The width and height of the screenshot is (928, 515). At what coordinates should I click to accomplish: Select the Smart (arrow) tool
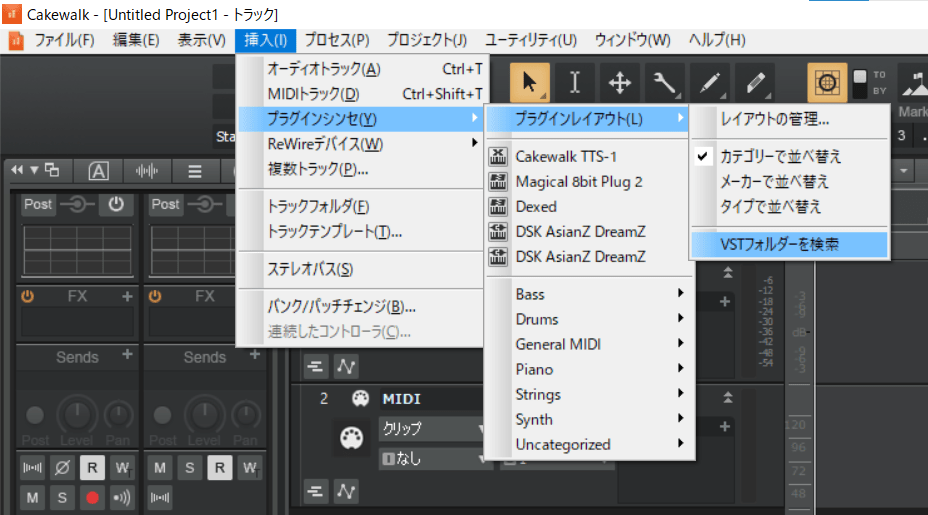[530, 82]
